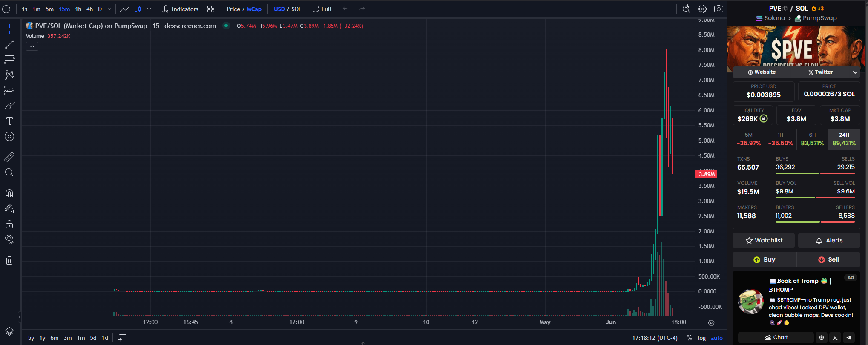The width and height of the screenshot is (868, 345).
Task: Click the red Sell button
Action: [x=828, y=259]
